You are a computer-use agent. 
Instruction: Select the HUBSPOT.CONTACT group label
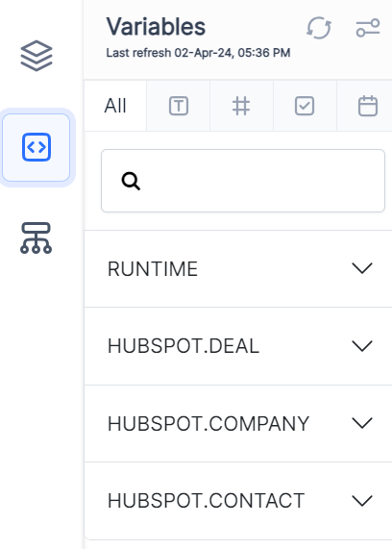(x=206, y=501)
